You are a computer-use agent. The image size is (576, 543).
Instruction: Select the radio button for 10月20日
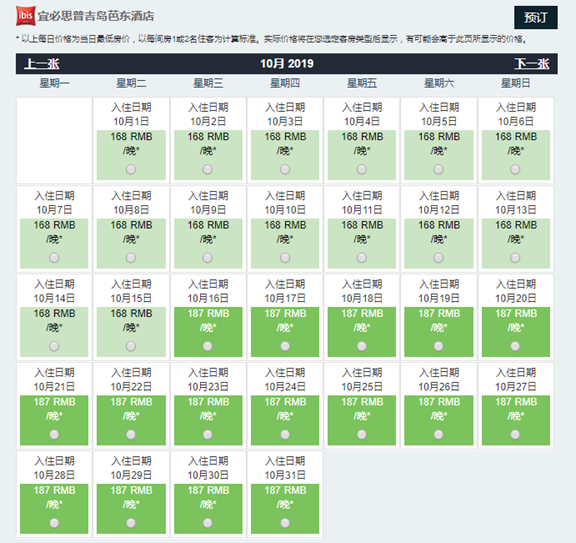[x=515, y=346]
